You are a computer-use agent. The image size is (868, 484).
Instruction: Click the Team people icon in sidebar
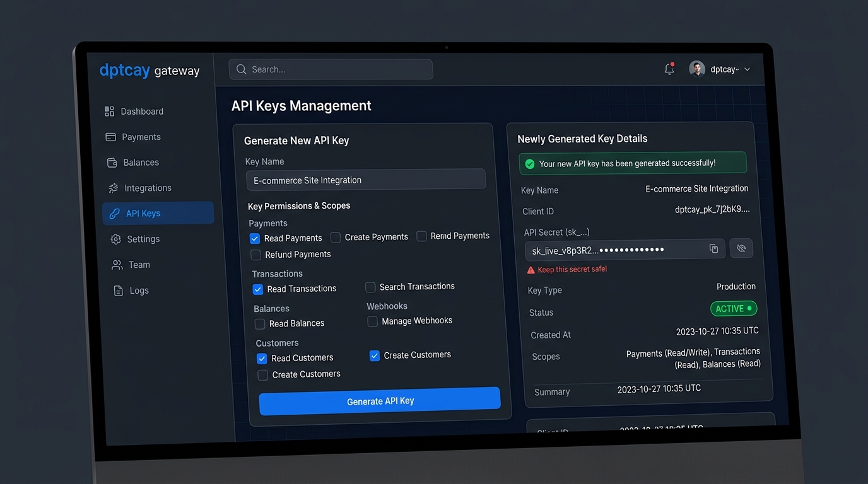pos(117,265)
